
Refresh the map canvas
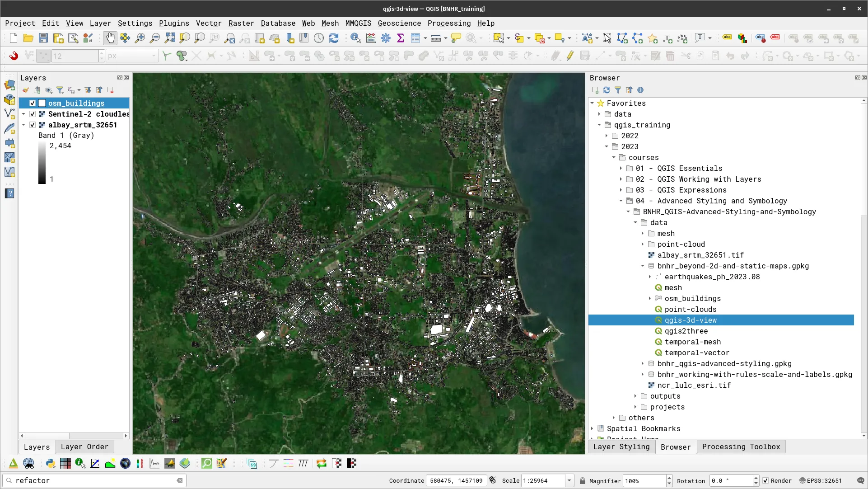(334, 38)
